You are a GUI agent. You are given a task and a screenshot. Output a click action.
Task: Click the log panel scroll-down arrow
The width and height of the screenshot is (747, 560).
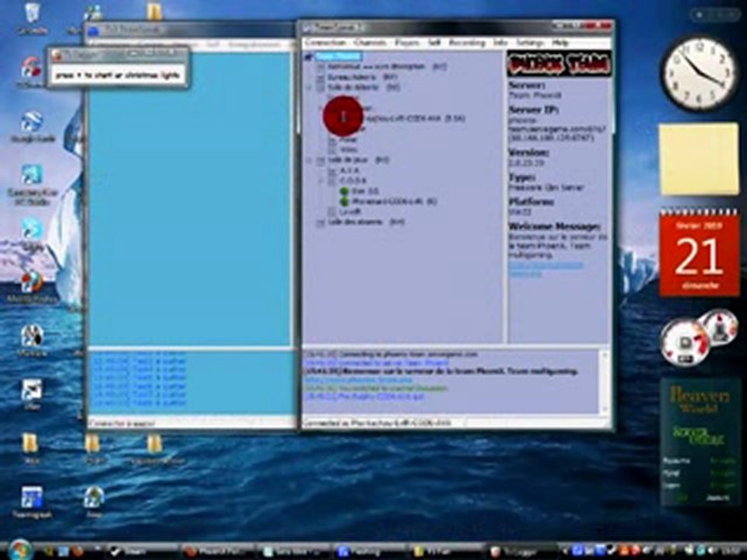click(x=605, y=409)
